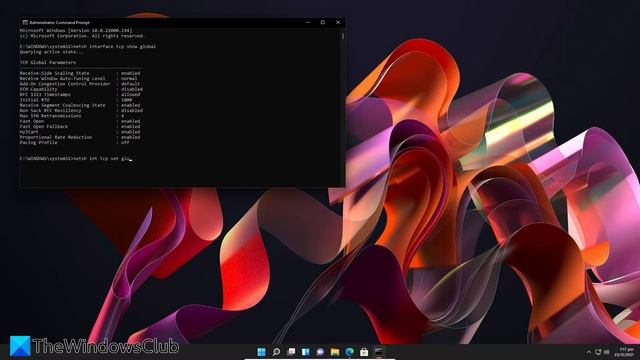Viewport: 640px width, 360px height.
Task: Click 'Add-On Congestion Control Provider' row text
Action: (65, 84)
